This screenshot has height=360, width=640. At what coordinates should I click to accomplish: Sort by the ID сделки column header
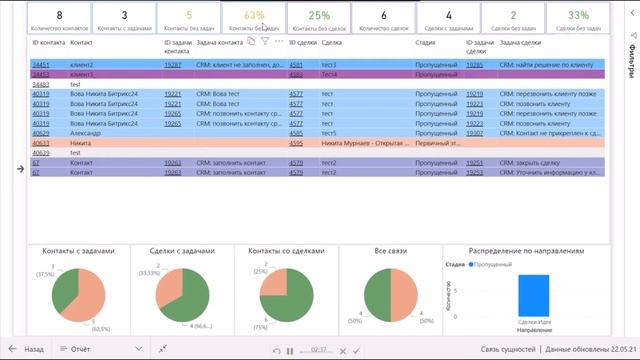(302, 42)
